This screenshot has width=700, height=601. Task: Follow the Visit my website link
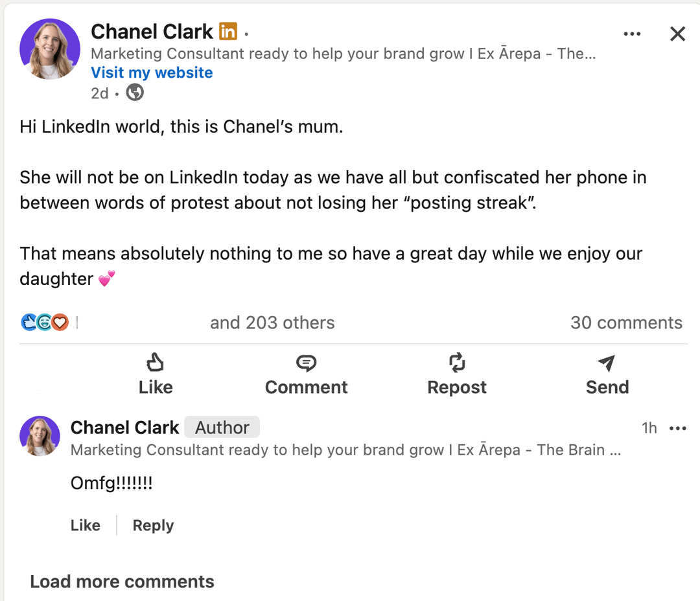point(152,73)
